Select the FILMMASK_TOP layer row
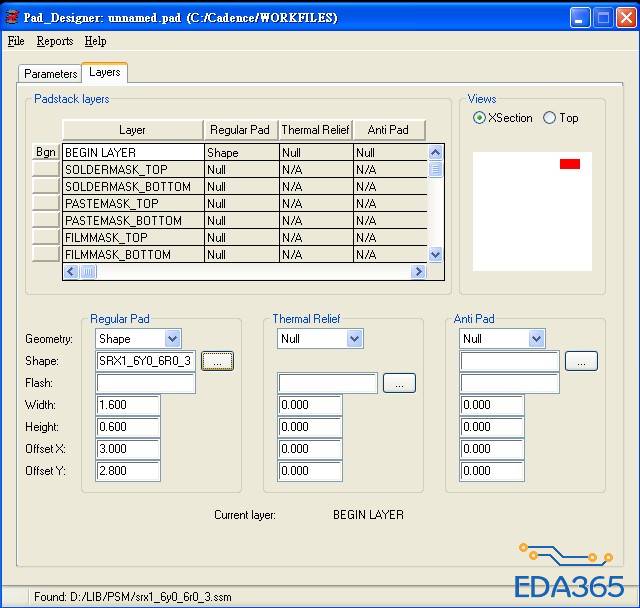This screenshot has height=608, width=640. point(245,237)
